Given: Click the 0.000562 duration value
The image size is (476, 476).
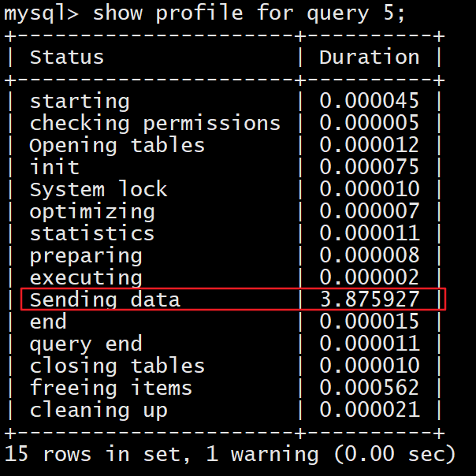Looking at the screenshot, I should pyautogui.click(x=369, y=389).
